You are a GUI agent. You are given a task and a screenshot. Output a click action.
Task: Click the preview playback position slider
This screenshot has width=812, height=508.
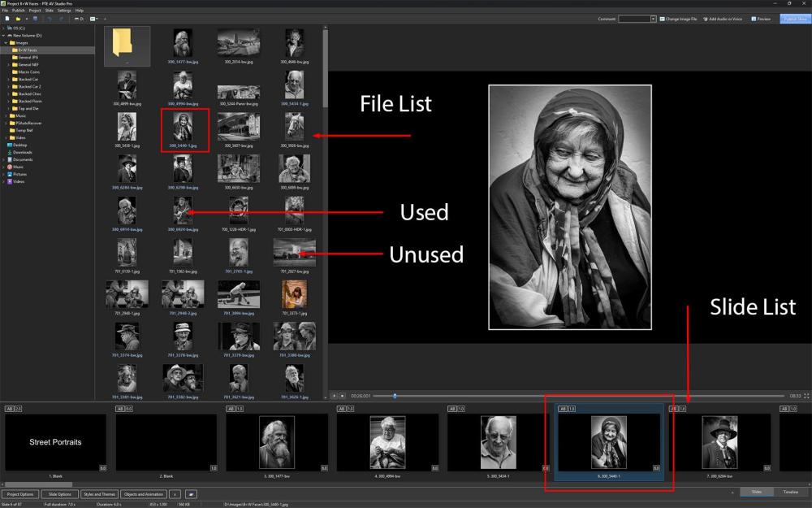pyautogui.click(x=395, y=396)
